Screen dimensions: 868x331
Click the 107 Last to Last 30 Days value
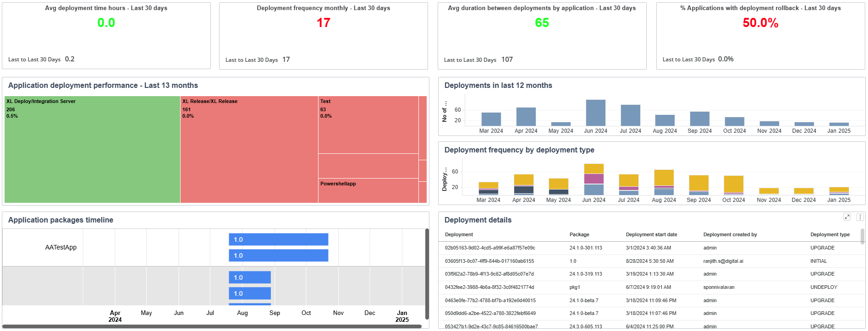tap(507, 60)
